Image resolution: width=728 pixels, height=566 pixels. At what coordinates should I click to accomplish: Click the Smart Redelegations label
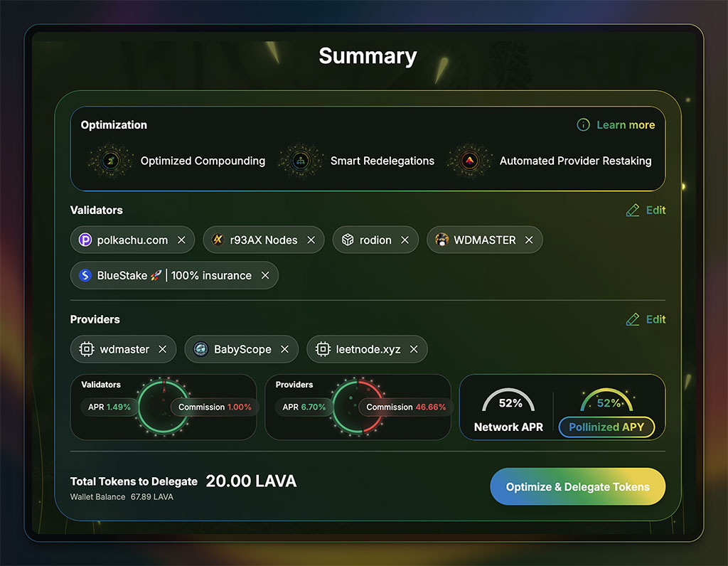382,161
